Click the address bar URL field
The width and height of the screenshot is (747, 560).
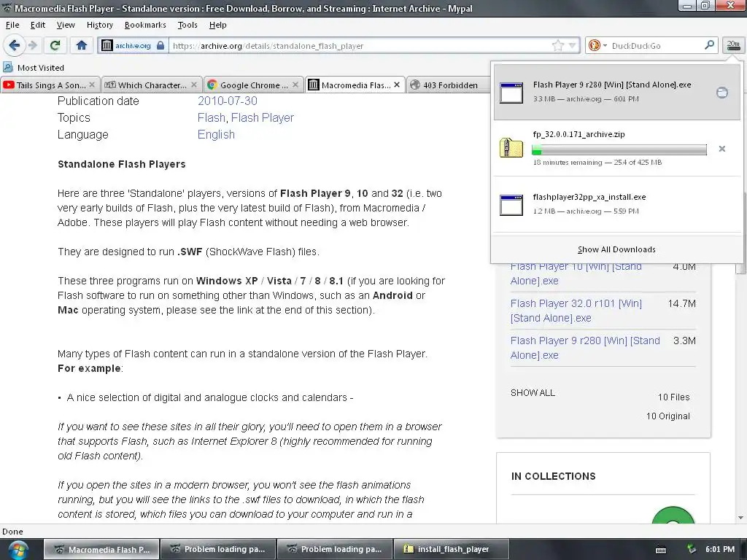360,46
